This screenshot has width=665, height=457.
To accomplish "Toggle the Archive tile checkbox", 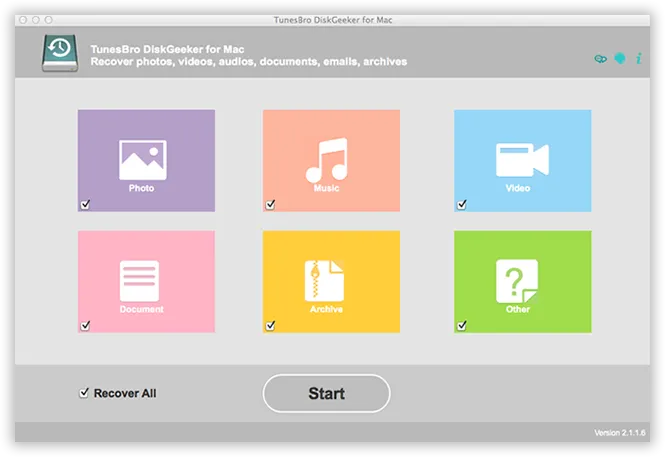I will pyautogui.click(x=270, y=325).
